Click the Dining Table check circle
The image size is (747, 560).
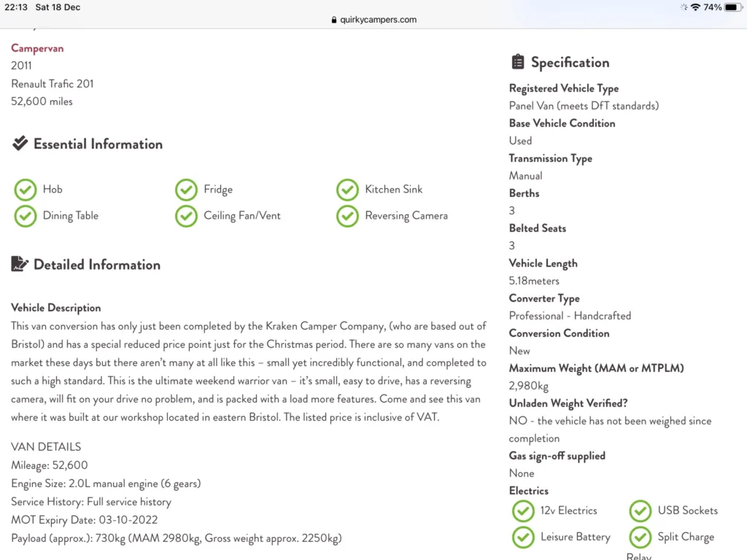26,216
